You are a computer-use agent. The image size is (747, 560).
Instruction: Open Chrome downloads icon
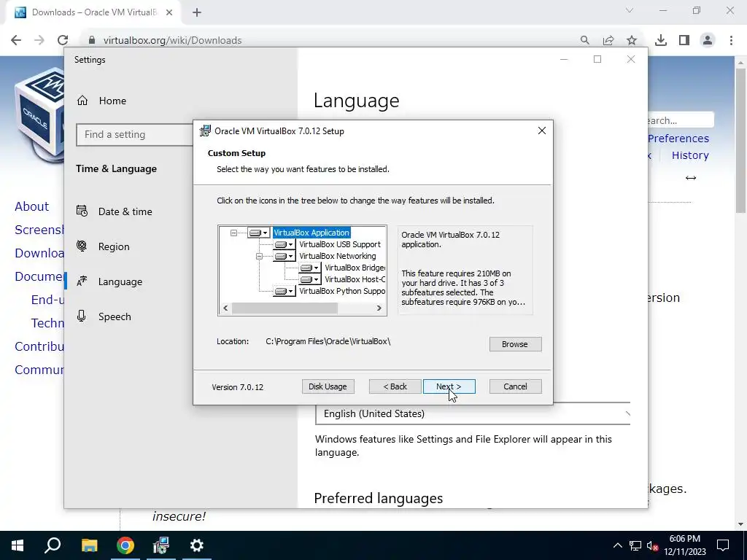[x=661, y=41]
